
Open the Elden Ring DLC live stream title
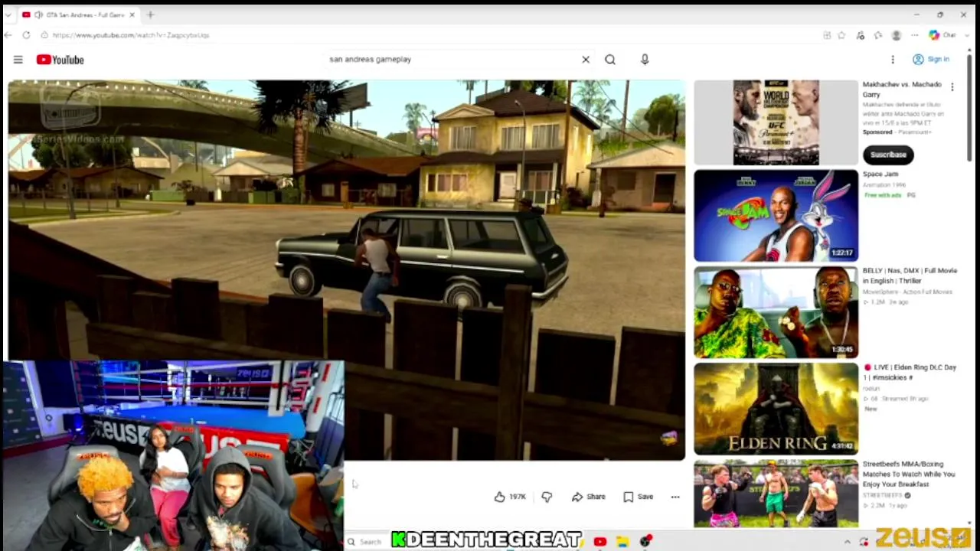910,372
